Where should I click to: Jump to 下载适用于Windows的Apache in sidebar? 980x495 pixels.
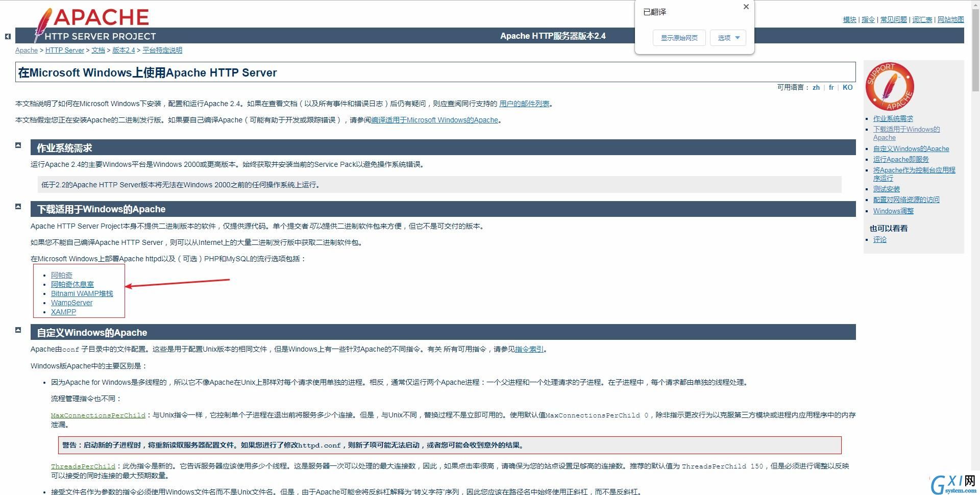click(906, 133)
